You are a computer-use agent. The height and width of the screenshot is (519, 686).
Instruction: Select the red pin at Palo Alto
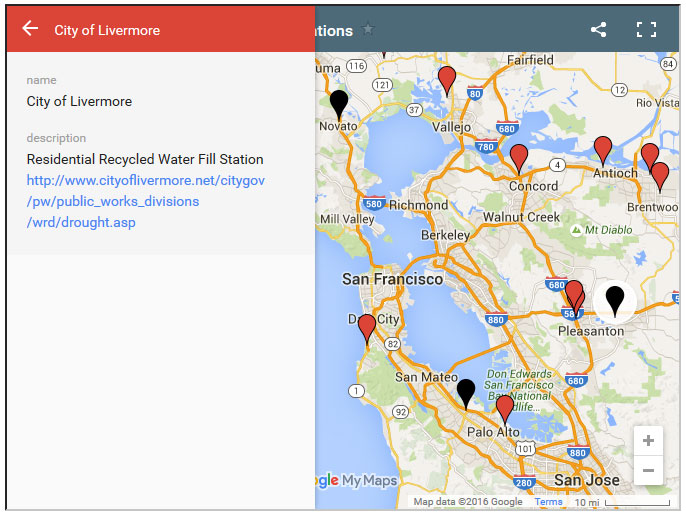tap(504, 409)
